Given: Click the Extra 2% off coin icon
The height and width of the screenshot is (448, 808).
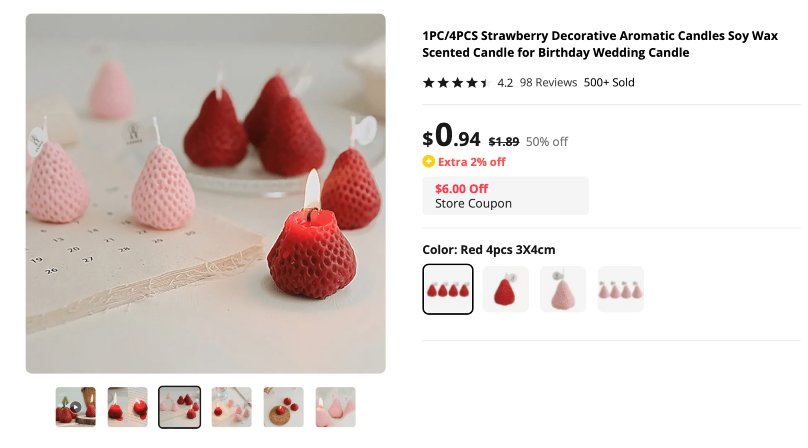Looking at the screenshot, I should pos(428,162).
